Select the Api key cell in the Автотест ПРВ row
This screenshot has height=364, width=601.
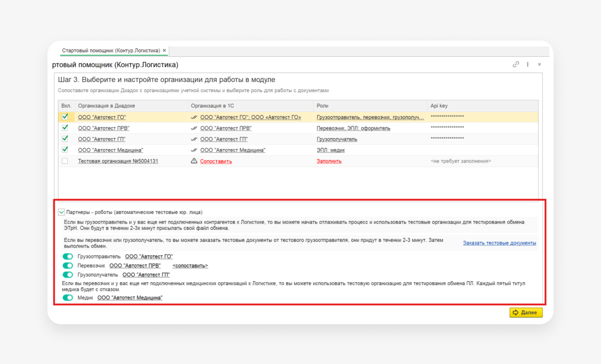click(483, 128)
